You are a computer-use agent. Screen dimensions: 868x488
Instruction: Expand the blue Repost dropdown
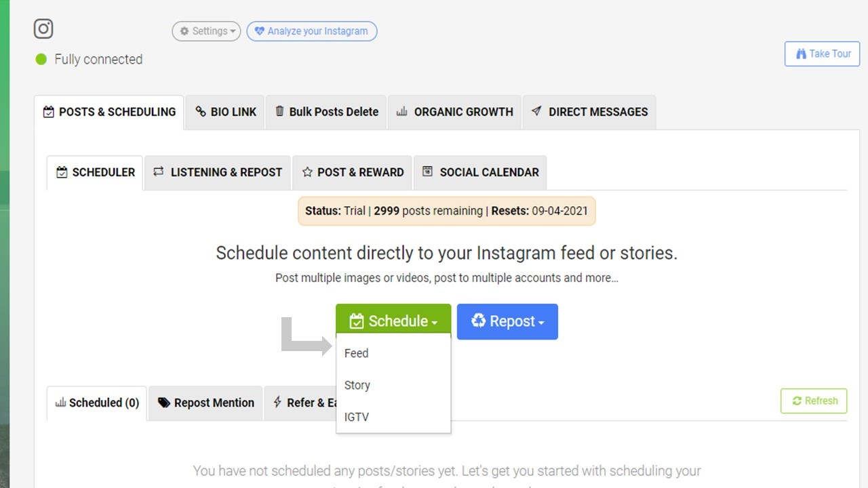[x=507, y=321]
